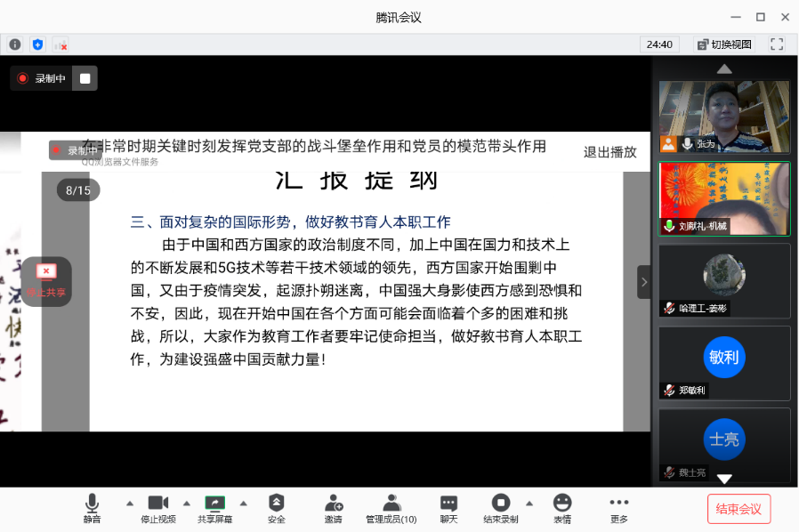799x532 pixels.
Task: Stop the video camera (停止视频)
Action: (x=158, y=509)
